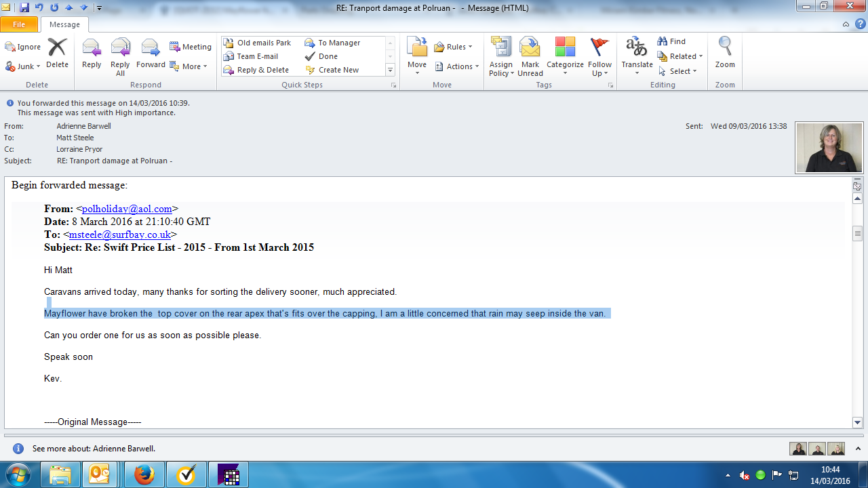Reply to the sender
868x488 pixels.
click(92, 54)
